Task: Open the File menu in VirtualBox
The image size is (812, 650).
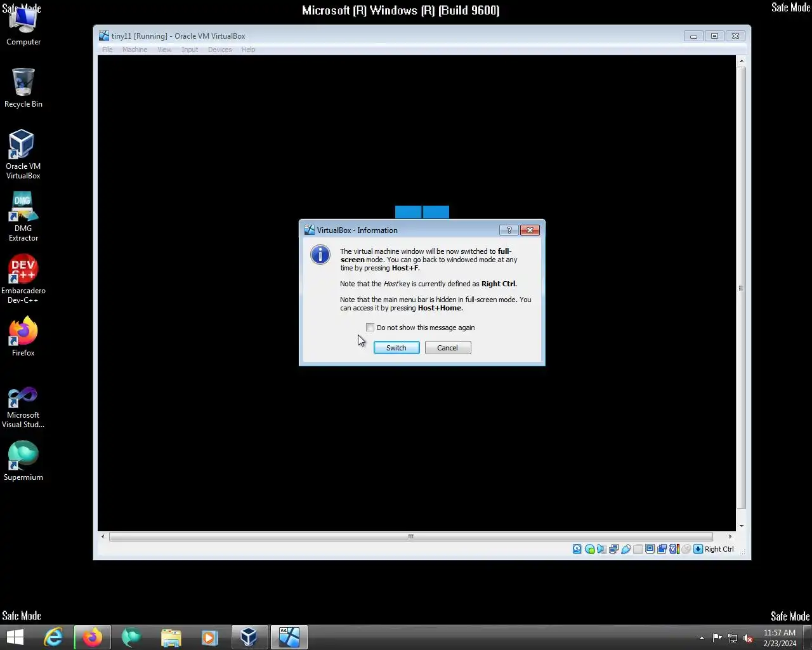Action: tap(107, 50)
